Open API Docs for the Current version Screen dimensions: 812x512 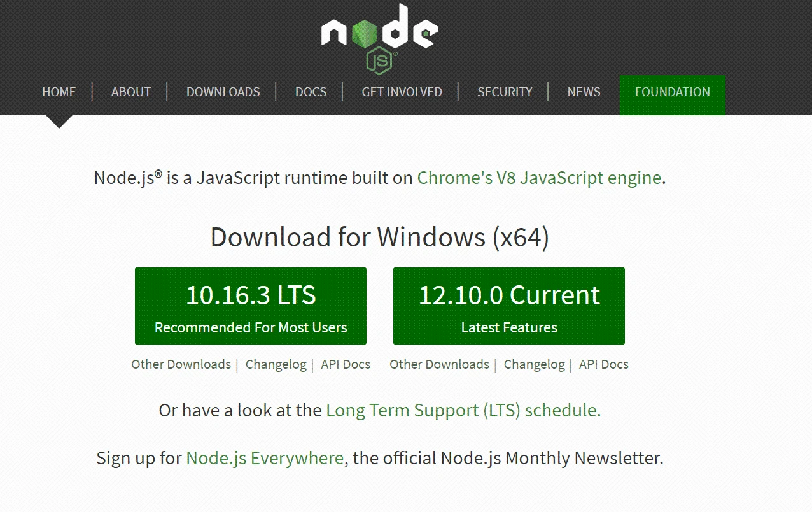[x=604, y=364]
